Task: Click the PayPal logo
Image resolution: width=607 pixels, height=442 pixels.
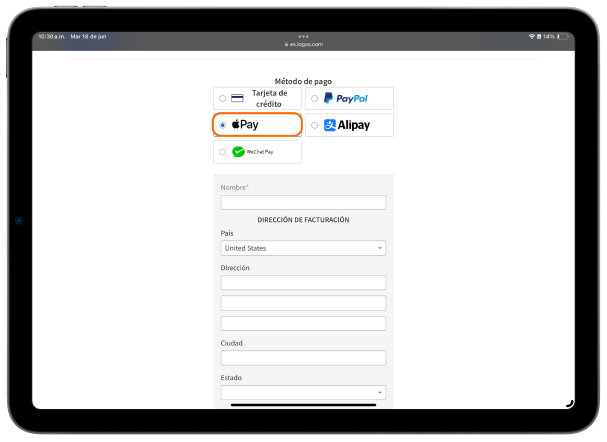Action: click(x=346, y=98)
